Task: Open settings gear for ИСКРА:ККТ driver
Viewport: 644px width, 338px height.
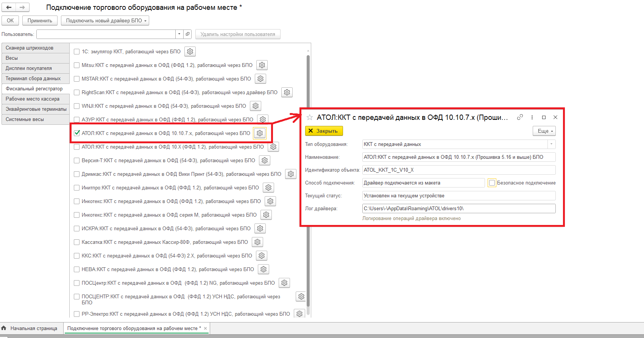Action: pos(260,228)
